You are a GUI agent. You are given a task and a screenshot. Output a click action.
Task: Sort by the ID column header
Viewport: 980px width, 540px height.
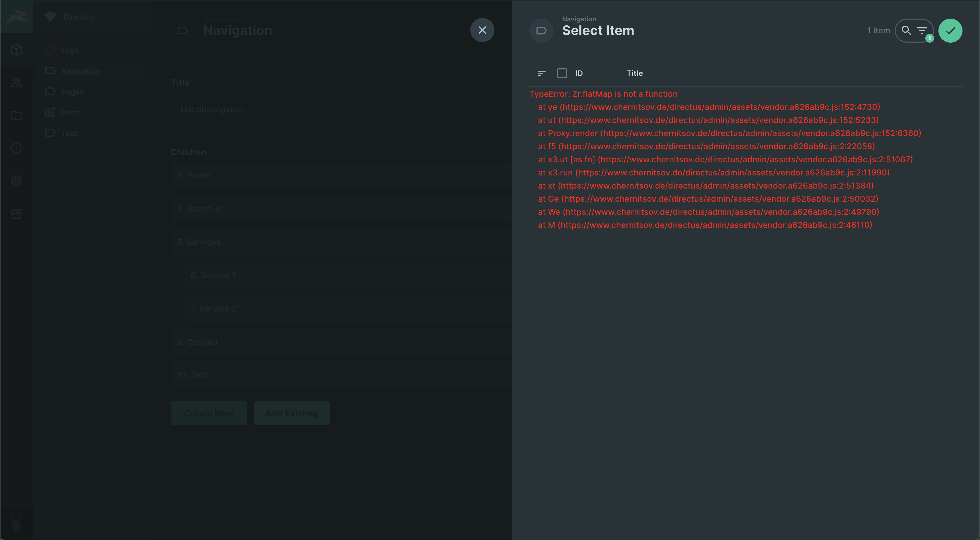(x=579, y=73)
